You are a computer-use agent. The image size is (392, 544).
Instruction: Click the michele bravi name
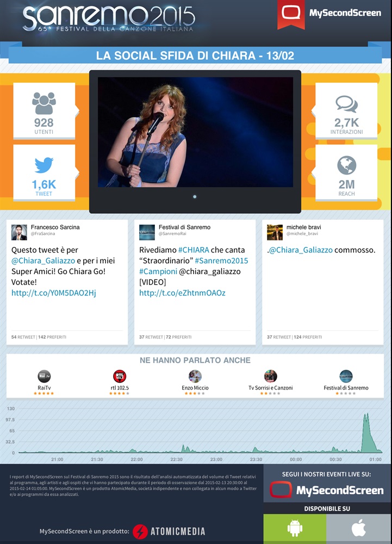[303, 227]
